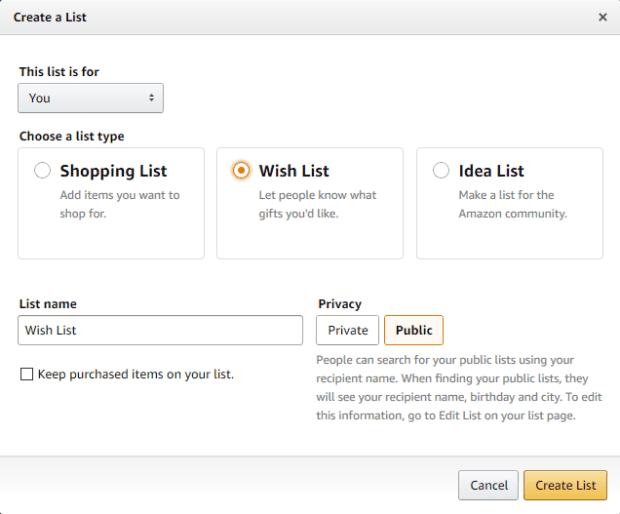Viewport: 620px width, 514px height.
Task: Click the Create List button
Action: point(565,485)
